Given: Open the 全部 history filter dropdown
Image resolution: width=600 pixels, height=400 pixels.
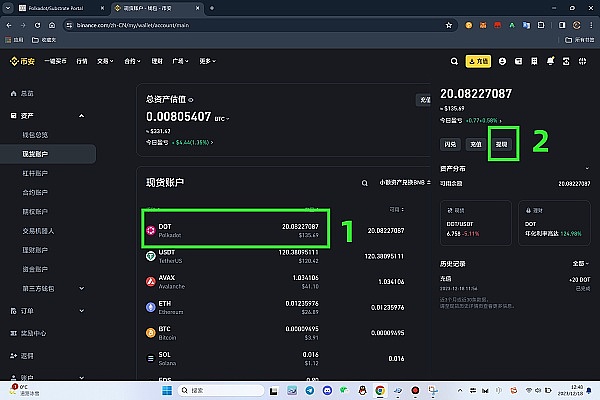Looking at the screenshot, I should tap(579, 263).
